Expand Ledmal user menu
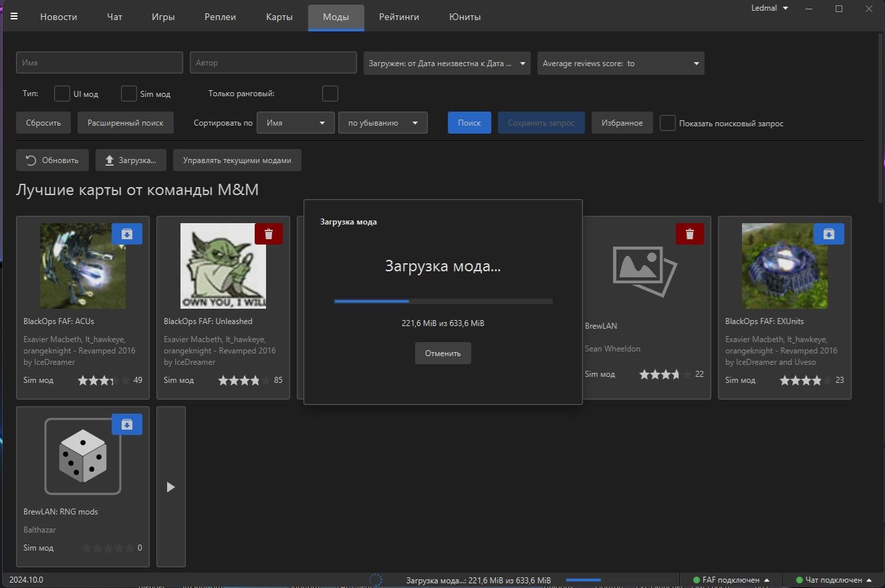 (770, 8)
